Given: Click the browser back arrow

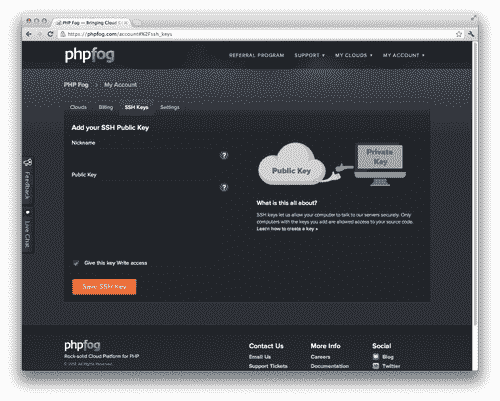Looking at the screenshot, I should coord(29,34).
